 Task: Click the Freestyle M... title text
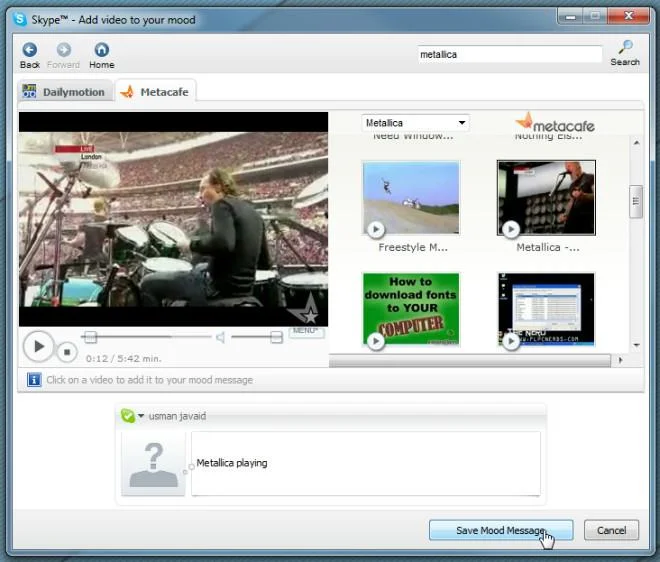tap(413, 248)
